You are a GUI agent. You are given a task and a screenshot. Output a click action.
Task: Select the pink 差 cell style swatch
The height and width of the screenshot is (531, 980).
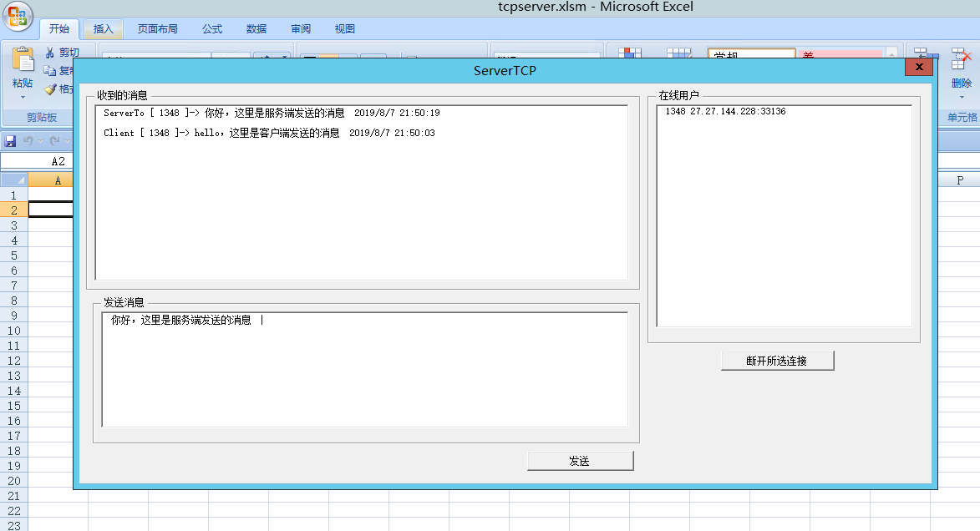click(840, 54)
